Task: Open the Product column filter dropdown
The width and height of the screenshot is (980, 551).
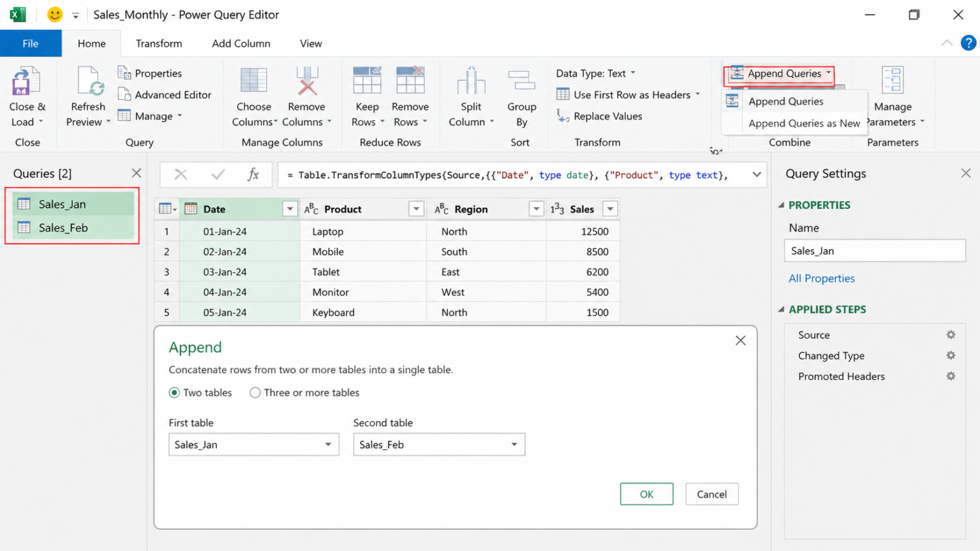Action: (x=417, y=209)
